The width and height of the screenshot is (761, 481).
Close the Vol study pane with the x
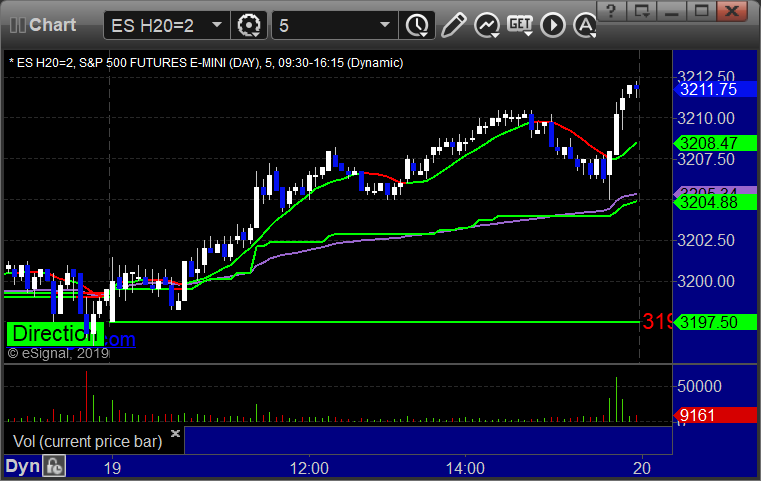pos(175,433)
